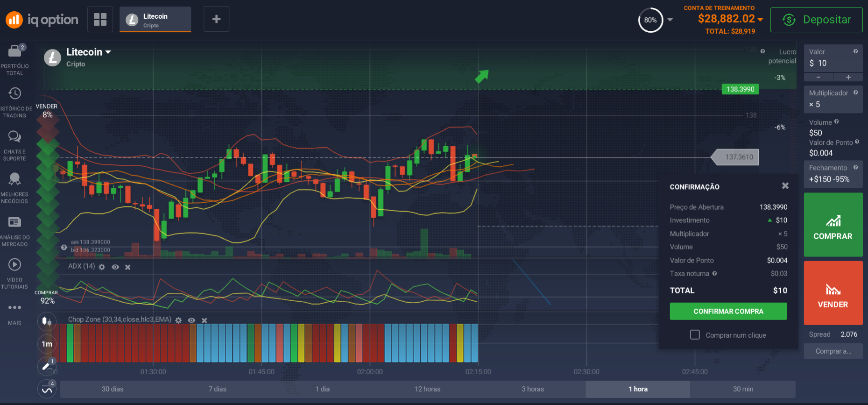Screen dimensions: 868x405
Task: Open the drawing tools pencil icon
Action: (47, 366)
